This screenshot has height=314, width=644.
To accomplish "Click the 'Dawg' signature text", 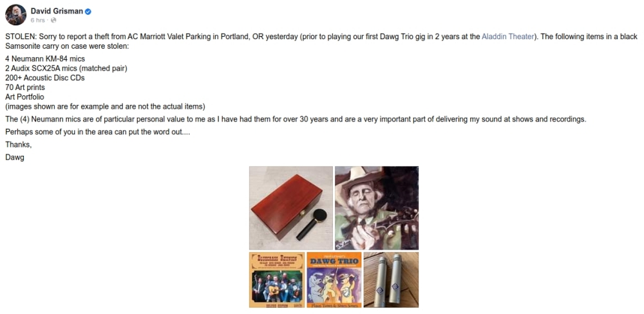I will click(15, 157).
